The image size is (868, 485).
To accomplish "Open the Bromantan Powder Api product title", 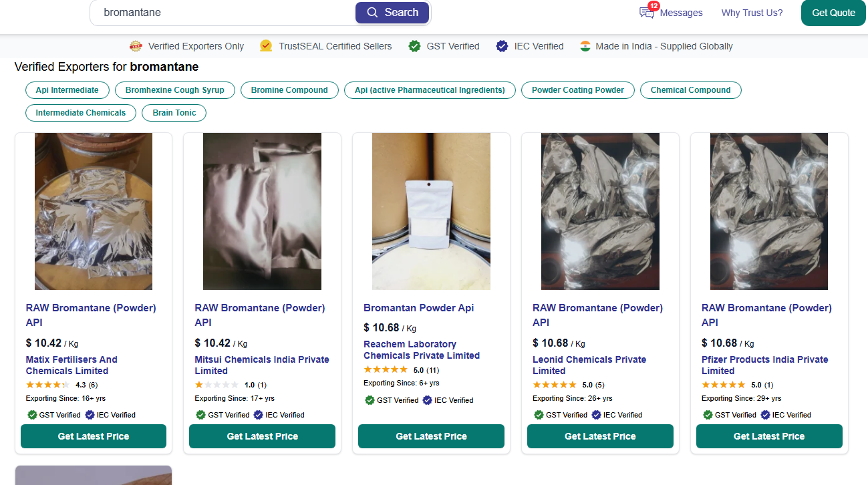I will [419, 308].
